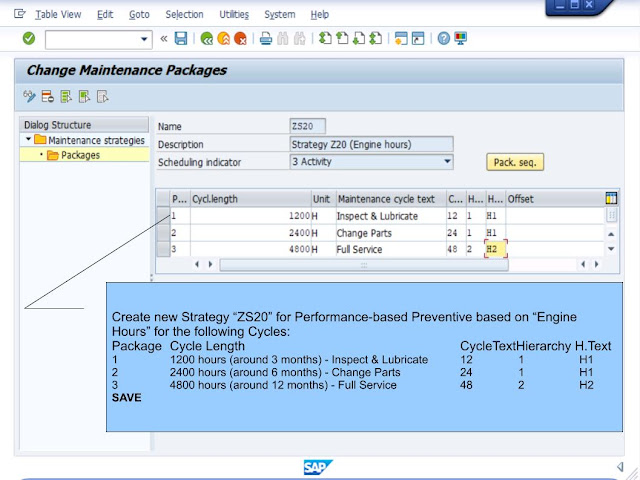Click the green Enter checkmark icon
This screenshot has width=640, height=480.
(x=29, y=39)
